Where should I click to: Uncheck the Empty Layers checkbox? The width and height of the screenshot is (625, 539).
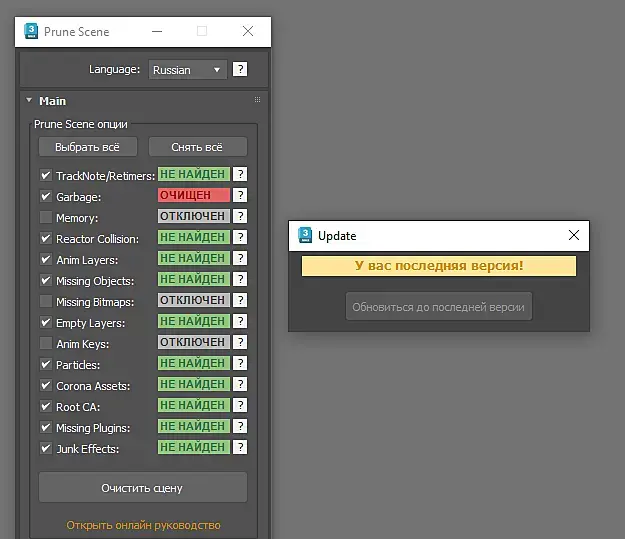click(x=46, y=322)
